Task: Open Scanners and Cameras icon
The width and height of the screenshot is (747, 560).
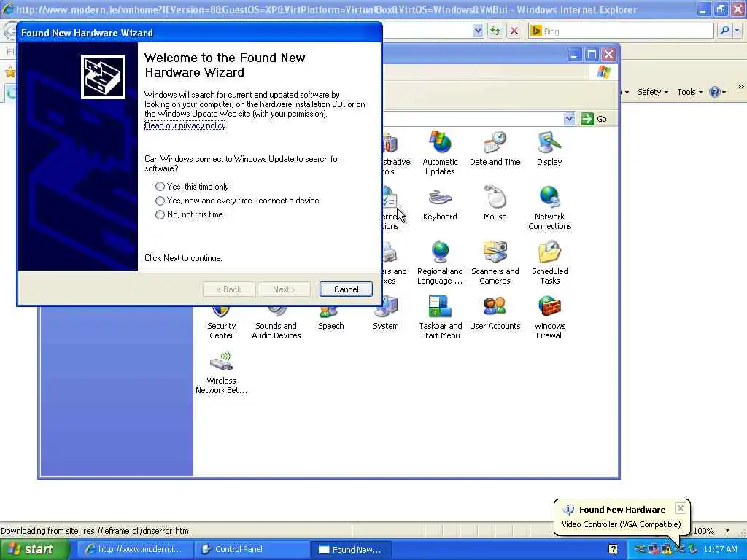Action: (495, 262)
